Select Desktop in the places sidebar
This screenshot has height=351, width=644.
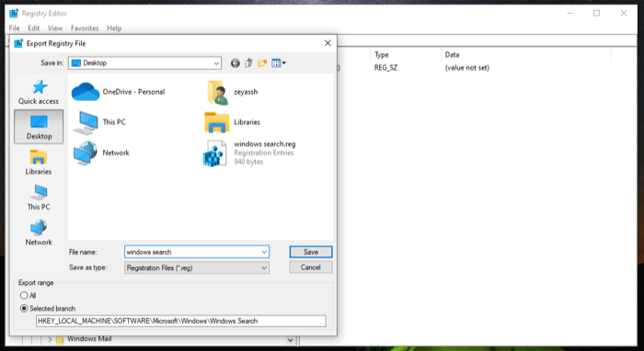(x=39, y=127)
